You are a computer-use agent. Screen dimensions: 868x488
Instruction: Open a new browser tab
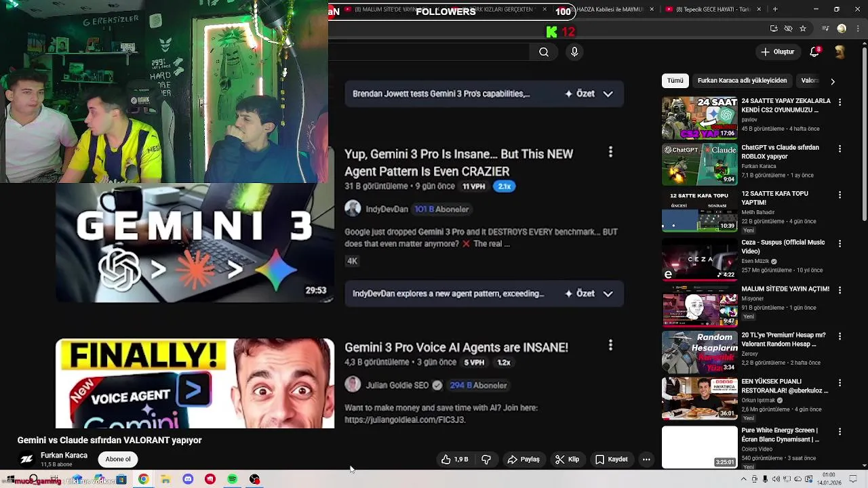[x=775, y=9]
